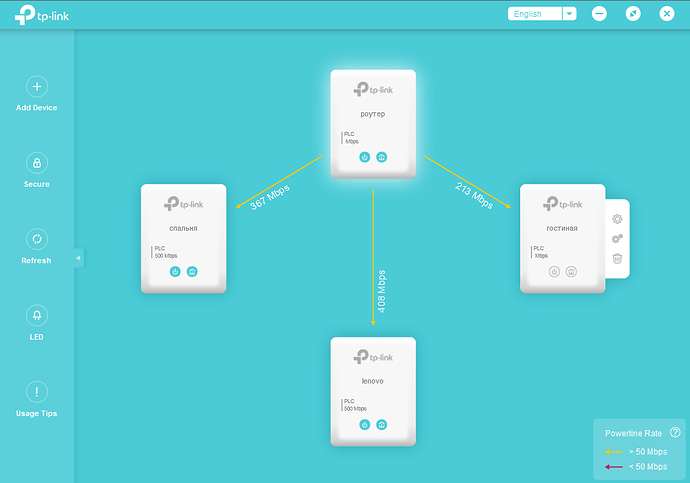Click the 408 Mbps rate label
The width and height of the screenshot is (690, 483).
pyautogui.click(x=382, y=291)
